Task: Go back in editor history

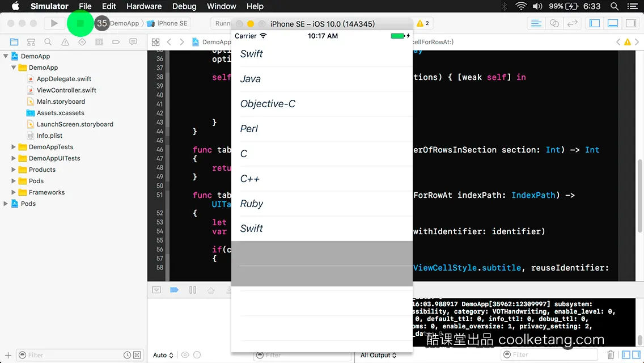Action: tap(169, 42)
